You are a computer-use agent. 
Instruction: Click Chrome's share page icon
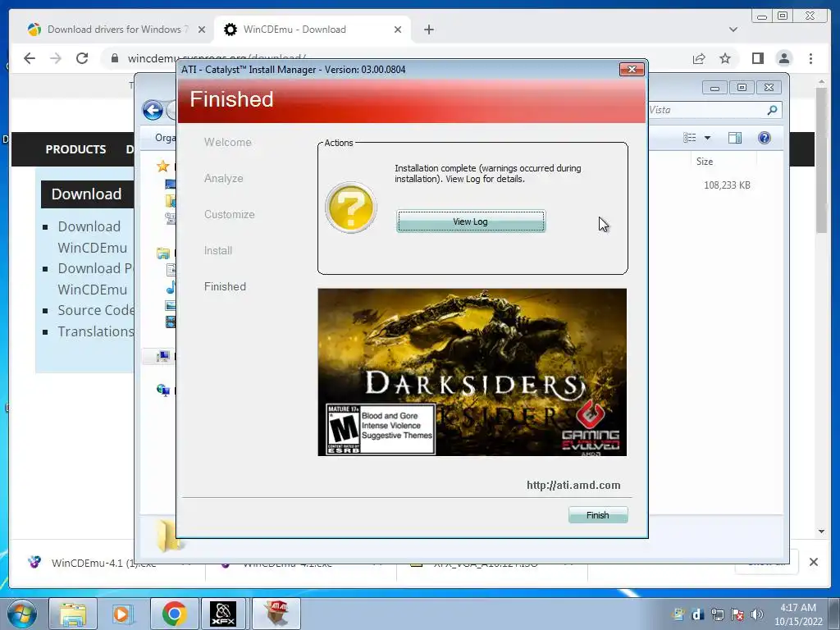[699, 58]
